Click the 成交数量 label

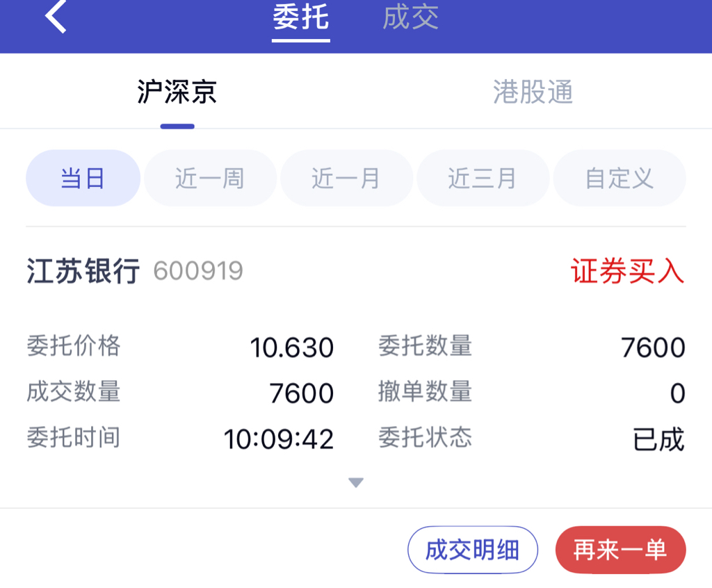point(74,391)
